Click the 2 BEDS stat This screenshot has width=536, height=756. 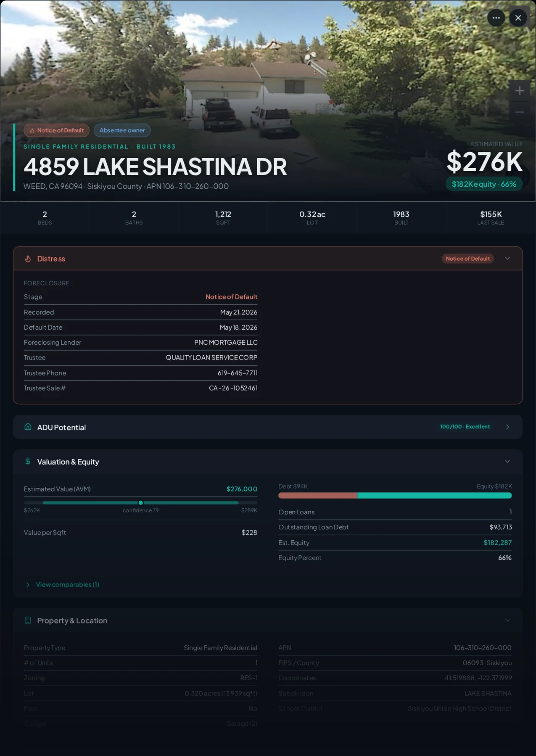(x=45, y=218)
